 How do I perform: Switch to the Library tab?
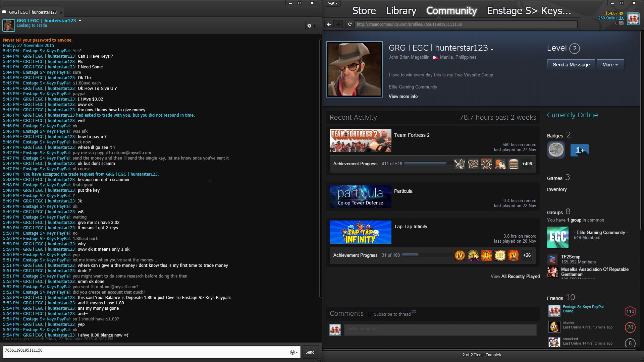tap(401, 11)
